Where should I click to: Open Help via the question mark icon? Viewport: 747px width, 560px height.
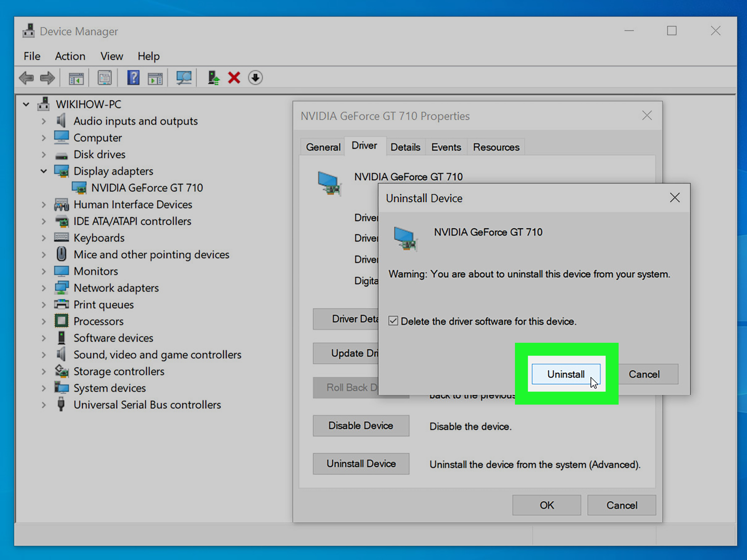point(133,78)
